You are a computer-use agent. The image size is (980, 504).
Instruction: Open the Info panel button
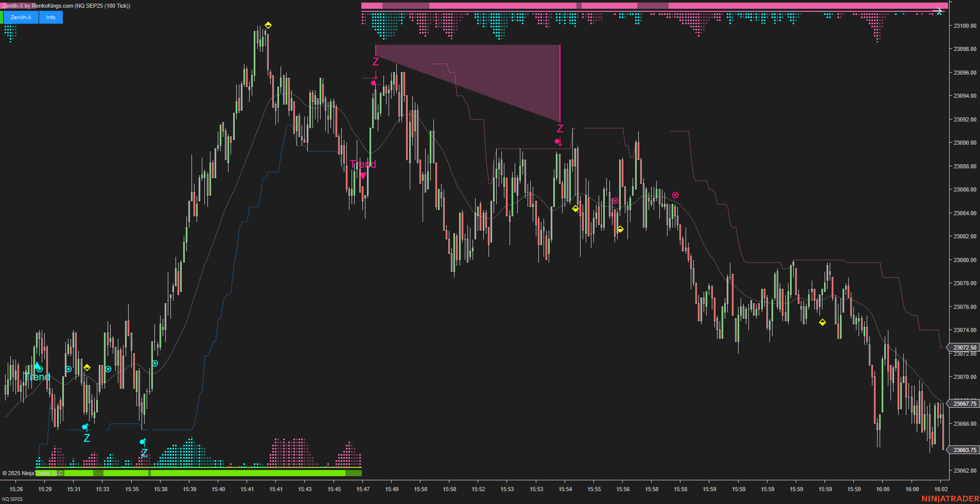pos(50,17)
